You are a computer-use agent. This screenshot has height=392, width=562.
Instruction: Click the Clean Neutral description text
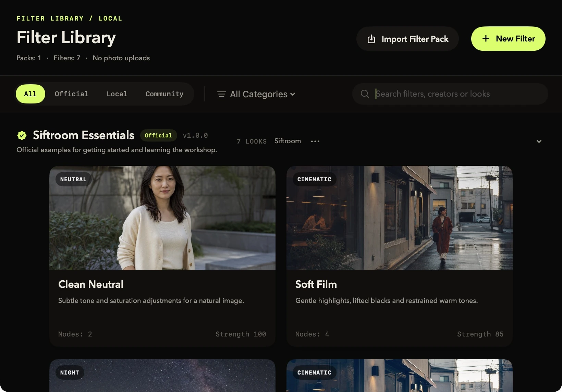tap(151, 301)
